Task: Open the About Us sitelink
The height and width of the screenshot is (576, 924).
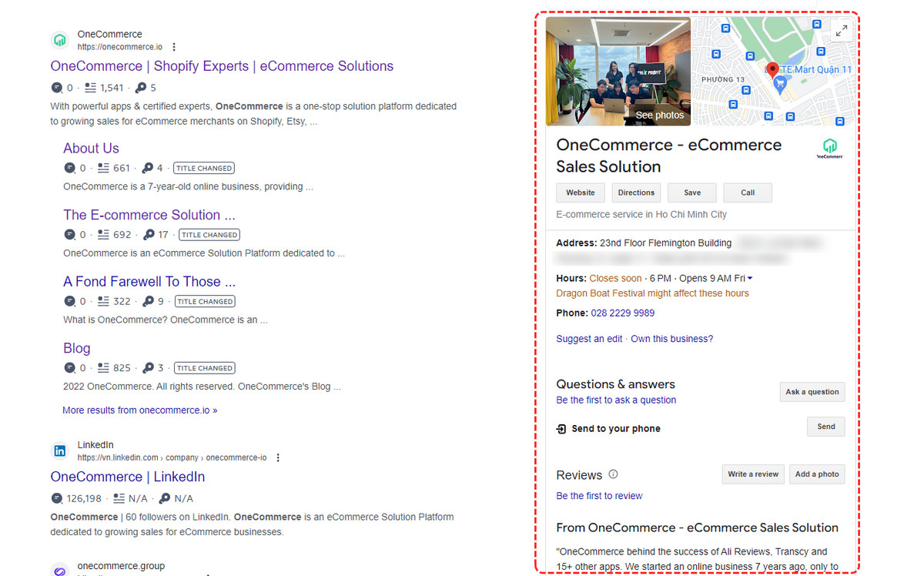Action: tap(91, 149)
